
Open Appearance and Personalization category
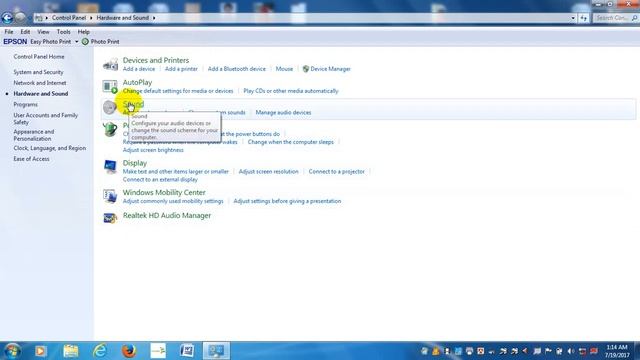tap(34, 135)
